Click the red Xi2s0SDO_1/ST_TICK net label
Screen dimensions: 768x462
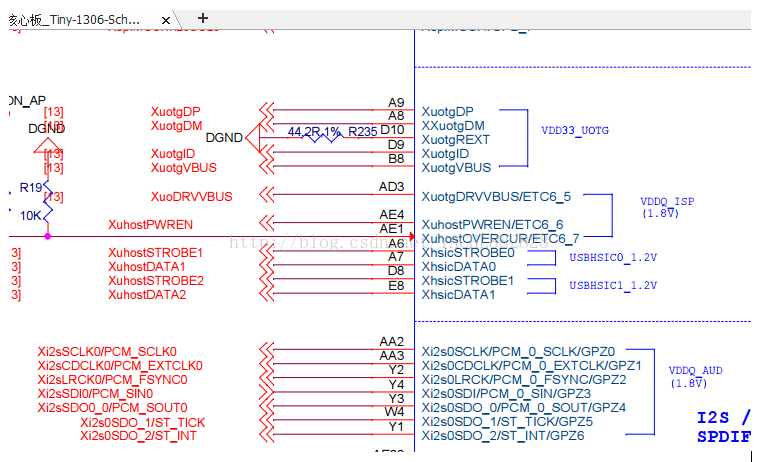pos(143,423)
